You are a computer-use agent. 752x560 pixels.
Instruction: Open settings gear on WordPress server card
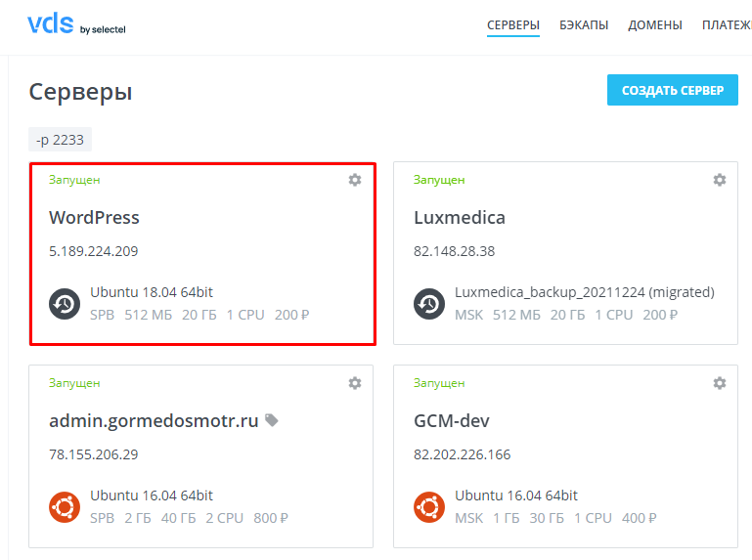coord(355,180)
